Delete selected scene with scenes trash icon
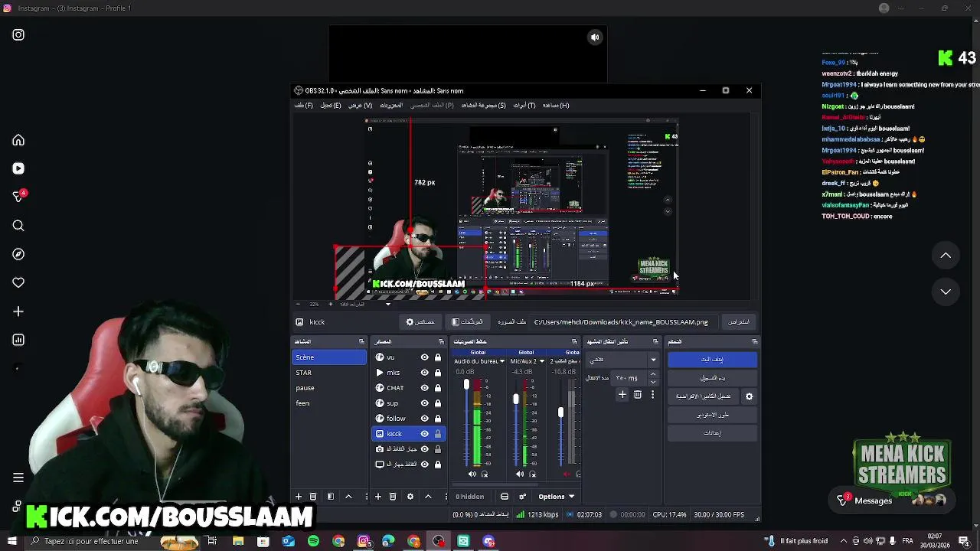 pyautogui.click(x=313, y=497)
